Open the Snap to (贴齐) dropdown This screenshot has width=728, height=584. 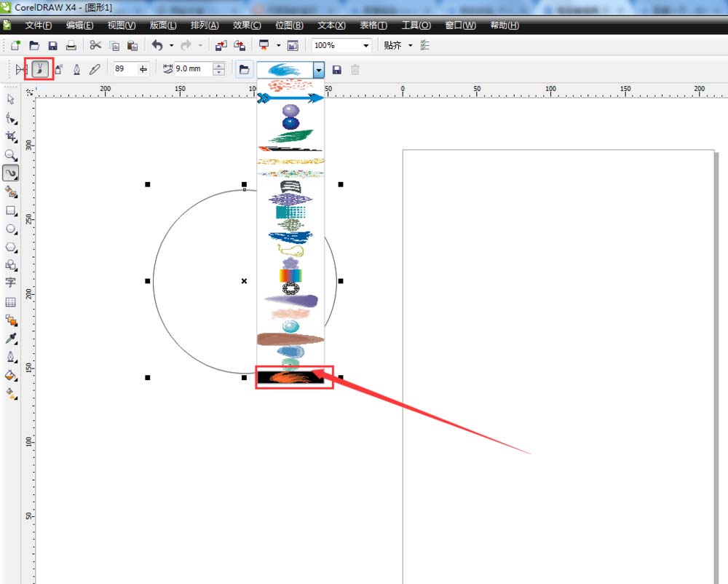point(410,45)
